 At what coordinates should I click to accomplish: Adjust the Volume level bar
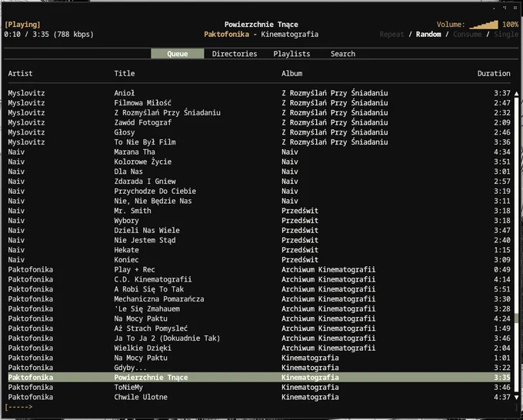(484, 25)
